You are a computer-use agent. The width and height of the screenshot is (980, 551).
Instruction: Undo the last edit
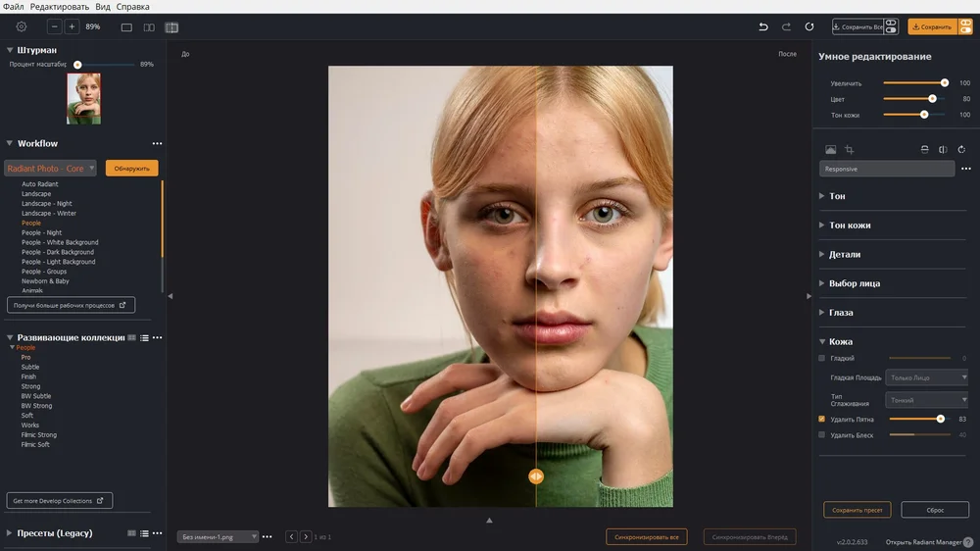click(x=763, y=26)
